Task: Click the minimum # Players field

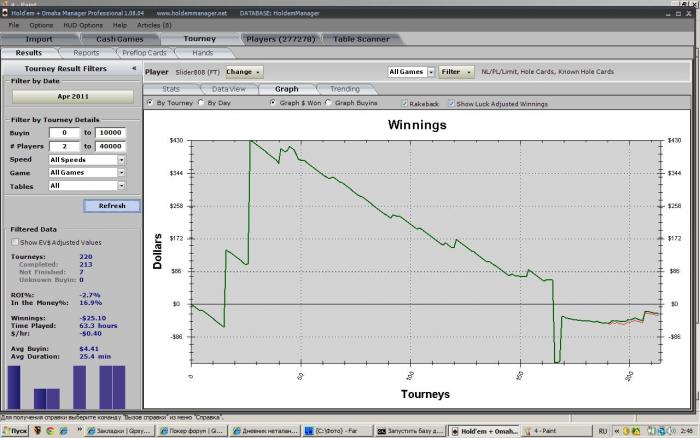Action: pos(64,146)
